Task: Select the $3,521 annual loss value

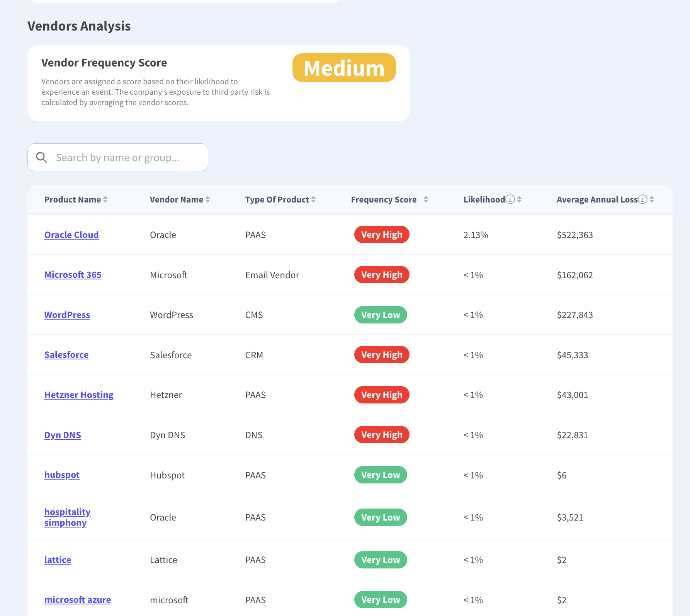Action: tap(570, 517)
